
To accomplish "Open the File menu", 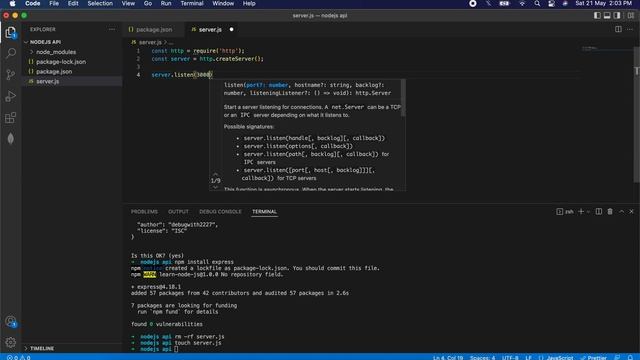I will coord(54,4).
